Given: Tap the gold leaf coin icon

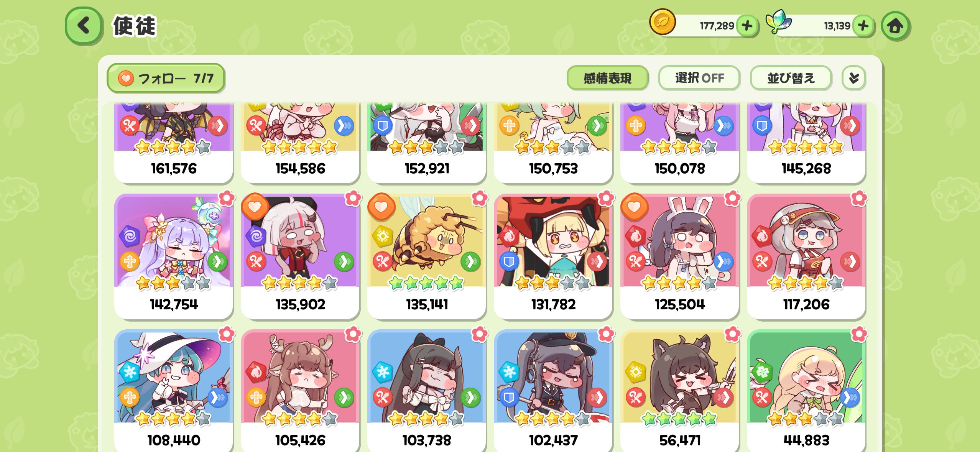Looking at the screenshot, I should click(x=663, y=22).
